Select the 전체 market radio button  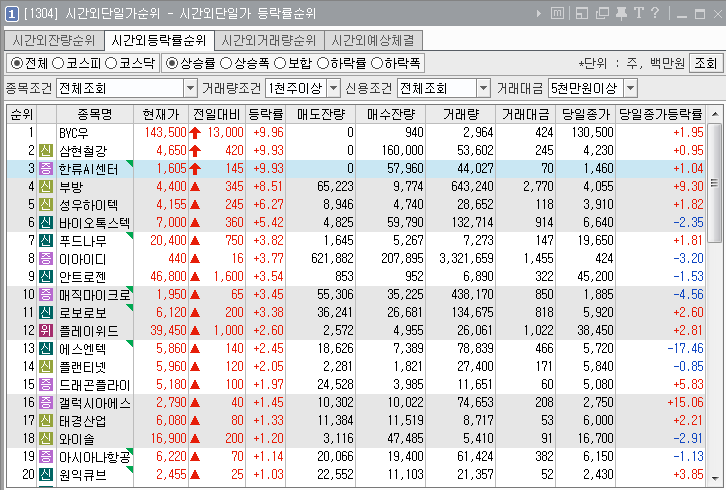point(17,63)
